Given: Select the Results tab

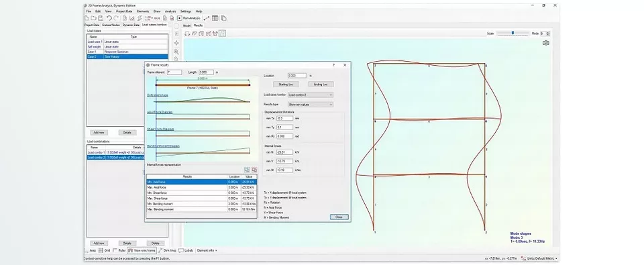Looking at the screenshot, I should point(199,25).
